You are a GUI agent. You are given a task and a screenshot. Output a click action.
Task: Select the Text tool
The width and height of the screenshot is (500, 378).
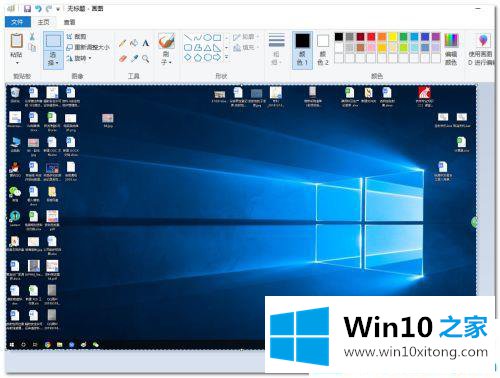pyautogui.click(x=145, y=43)
